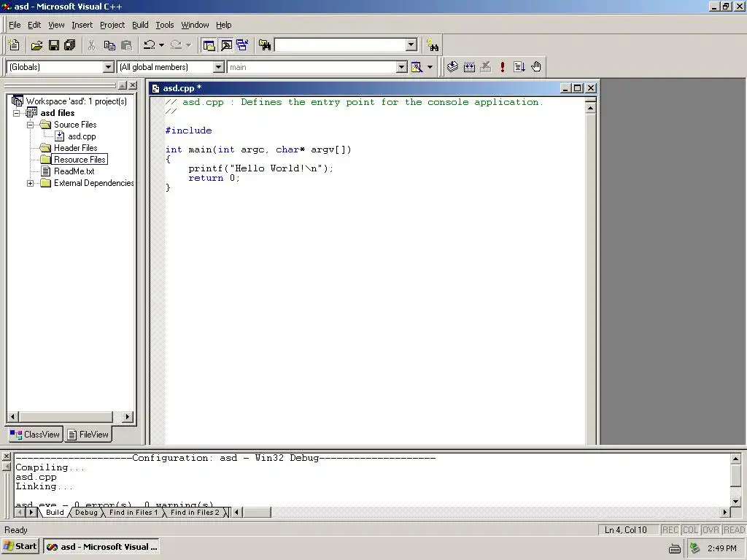The width and height of the screenshot is (747, 560).
Task: Close the output pane with its X button
Action: (6, 456)
